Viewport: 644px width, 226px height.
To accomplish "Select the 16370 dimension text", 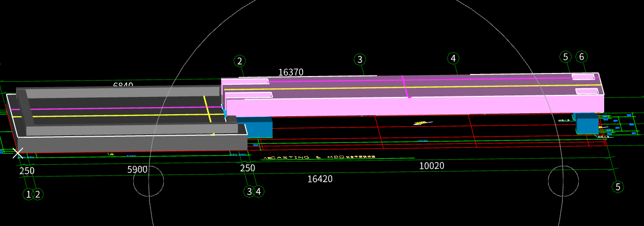I will pyautogui.click(x=291, y=72).
